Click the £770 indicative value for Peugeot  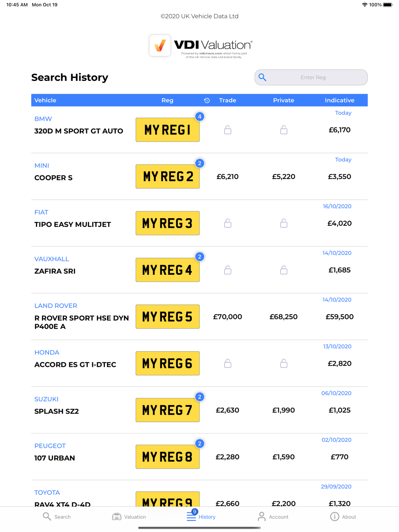coord(340,457)
